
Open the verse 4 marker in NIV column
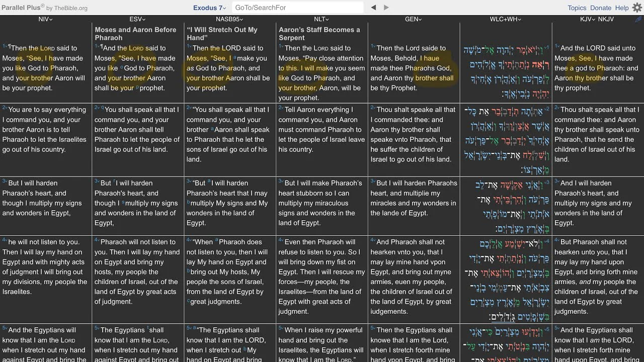[5, 240]
